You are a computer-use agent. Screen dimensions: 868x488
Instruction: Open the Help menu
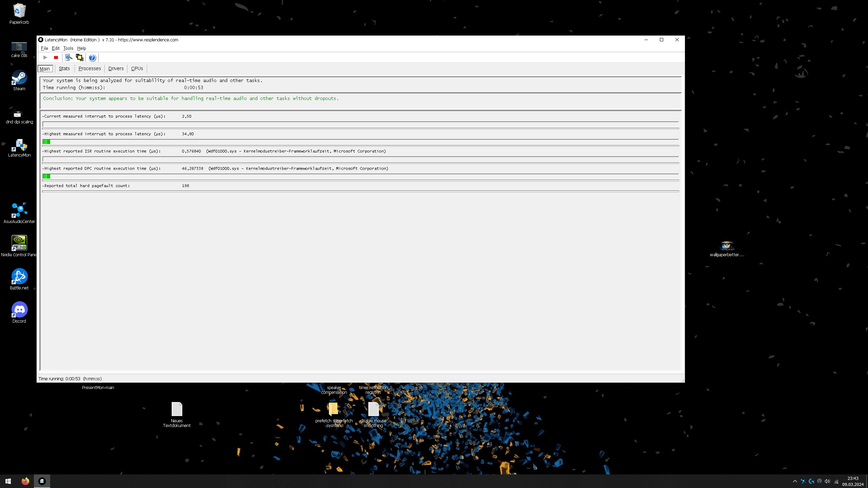[81, 48]
